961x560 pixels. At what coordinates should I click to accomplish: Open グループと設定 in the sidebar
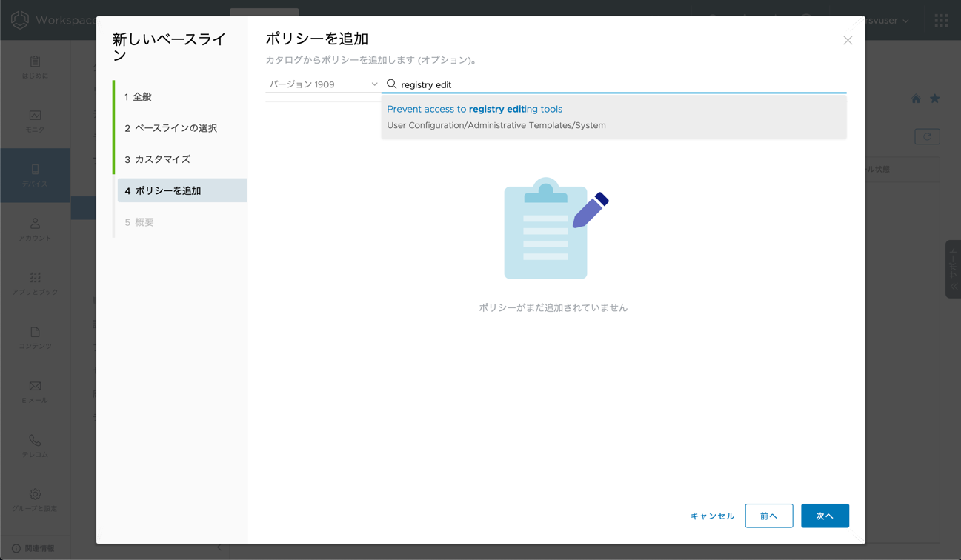[35, 500]
